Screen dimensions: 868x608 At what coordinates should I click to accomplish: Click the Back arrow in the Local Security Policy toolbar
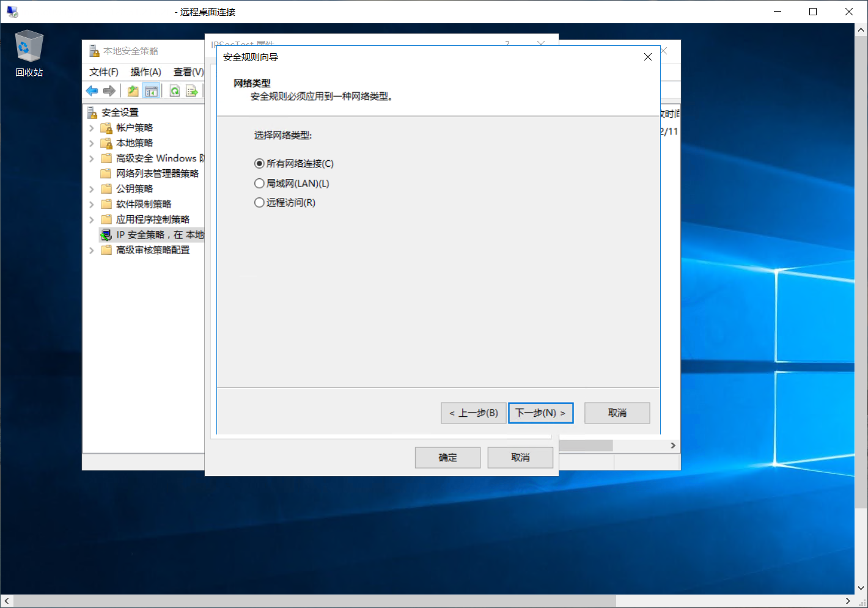92,91
